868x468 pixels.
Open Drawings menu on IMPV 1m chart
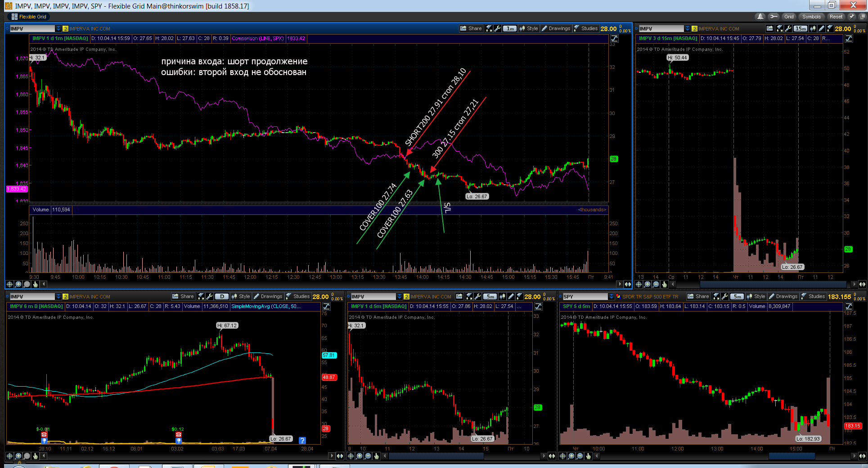(x=556, y=28)
